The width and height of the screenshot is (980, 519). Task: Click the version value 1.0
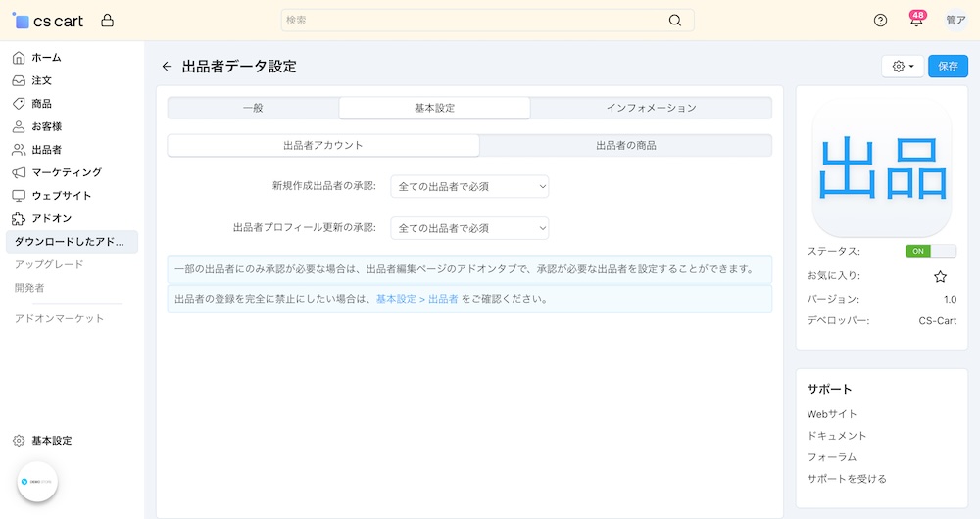pos(950,299)
